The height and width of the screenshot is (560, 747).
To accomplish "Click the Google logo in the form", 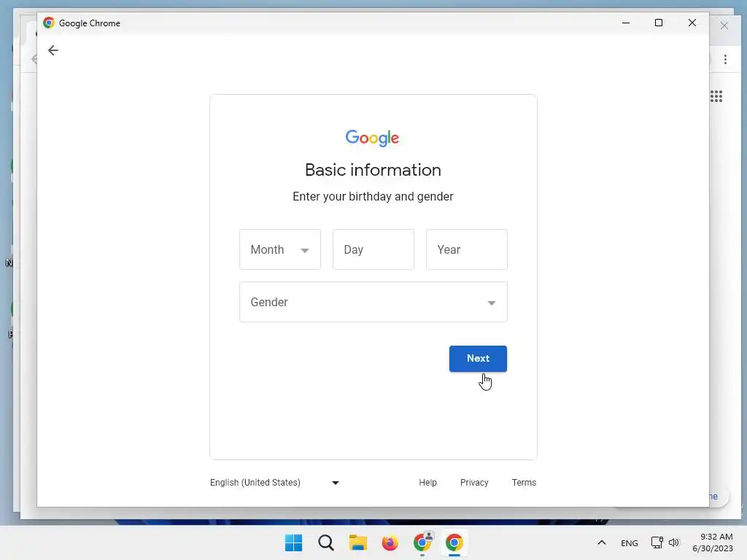I will click(373, 138).
